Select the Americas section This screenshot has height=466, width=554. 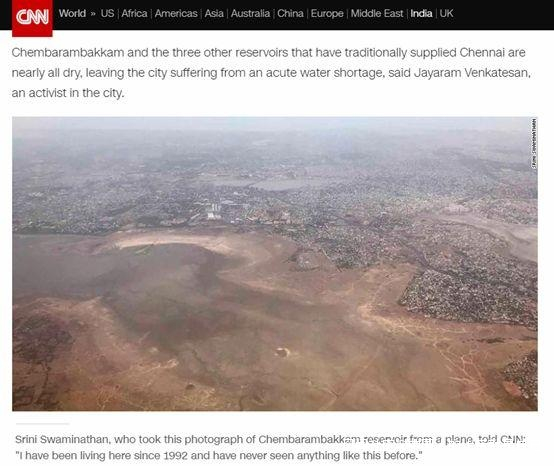point(176,13)
